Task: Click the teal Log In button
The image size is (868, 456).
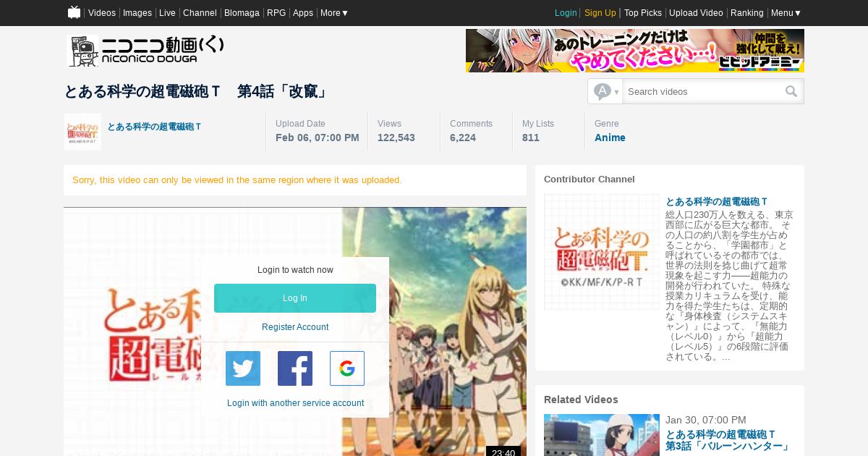Action: coord(295,298)
